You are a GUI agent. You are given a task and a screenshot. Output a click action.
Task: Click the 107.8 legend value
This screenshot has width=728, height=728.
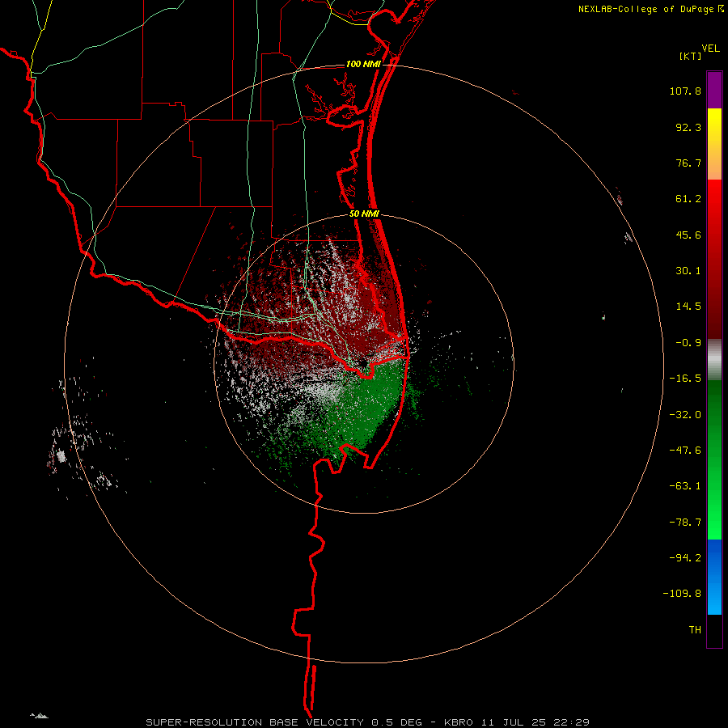[x=685, y=91]
